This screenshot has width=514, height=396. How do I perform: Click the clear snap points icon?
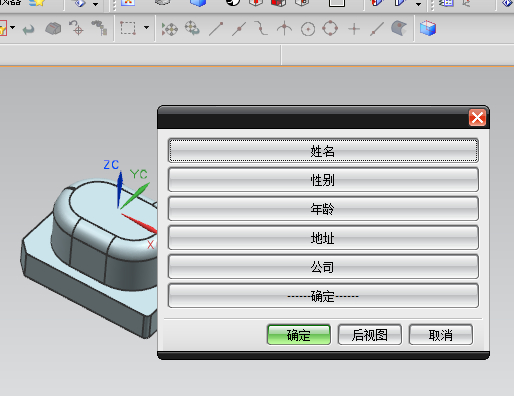192,28
